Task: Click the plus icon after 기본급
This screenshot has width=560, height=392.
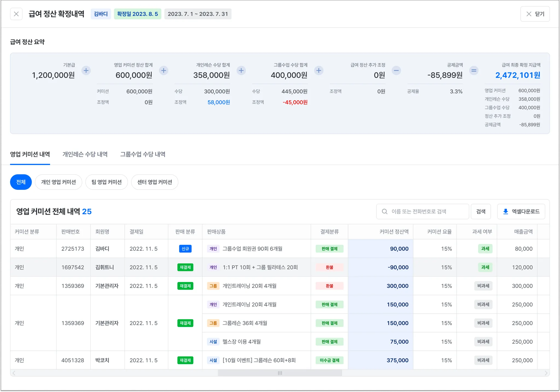Action: click(x=86, y=71)
